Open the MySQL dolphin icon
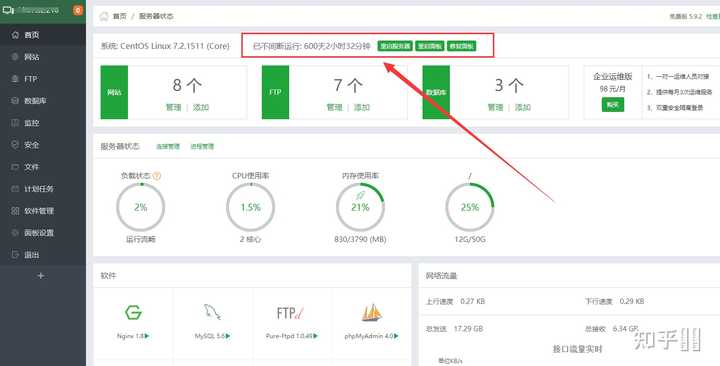The height and width of the screenshot is (366, 720). point(212,312)
